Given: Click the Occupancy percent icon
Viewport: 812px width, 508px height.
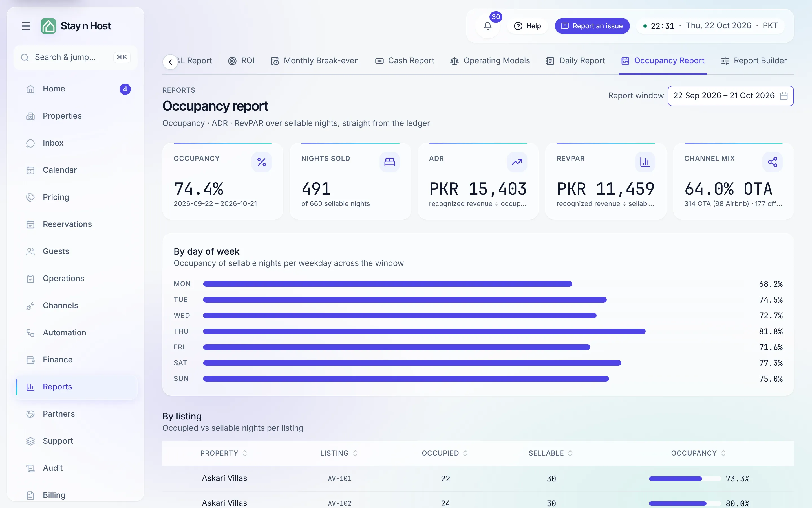Looking at the screenshot, I should coord(261,162).
